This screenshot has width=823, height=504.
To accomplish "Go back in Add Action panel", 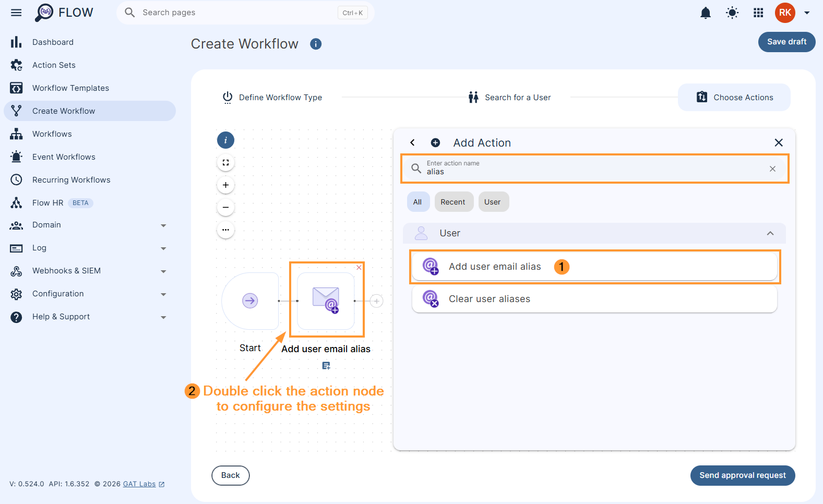I will (412, 142).
